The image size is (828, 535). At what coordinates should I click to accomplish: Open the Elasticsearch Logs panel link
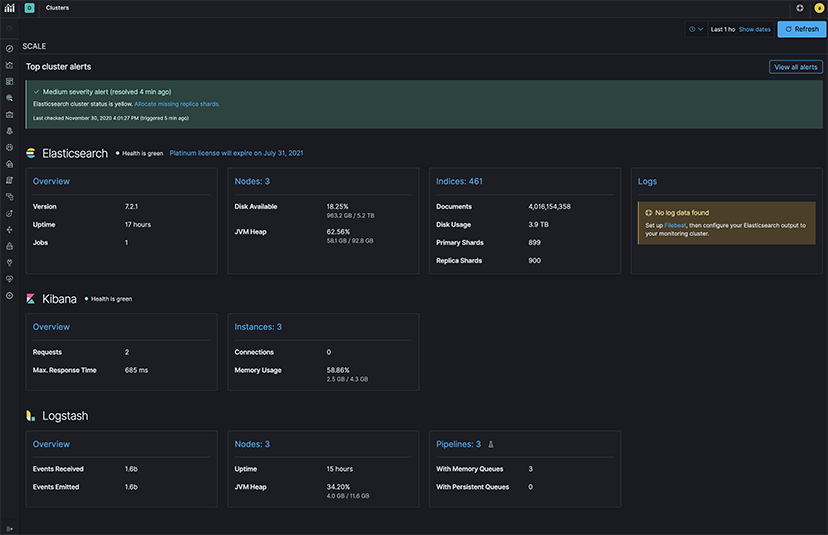[x=647, y=181]
